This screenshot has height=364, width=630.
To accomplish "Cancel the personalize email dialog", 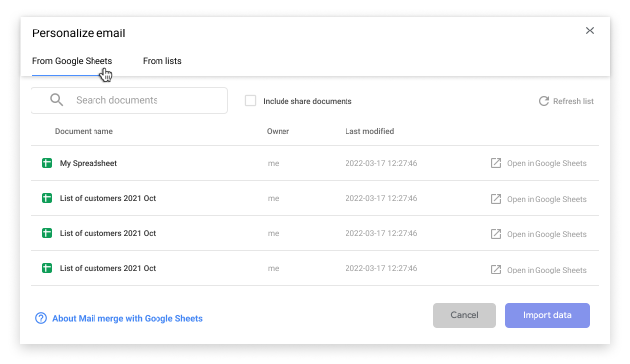I will (x=464, y=315).
